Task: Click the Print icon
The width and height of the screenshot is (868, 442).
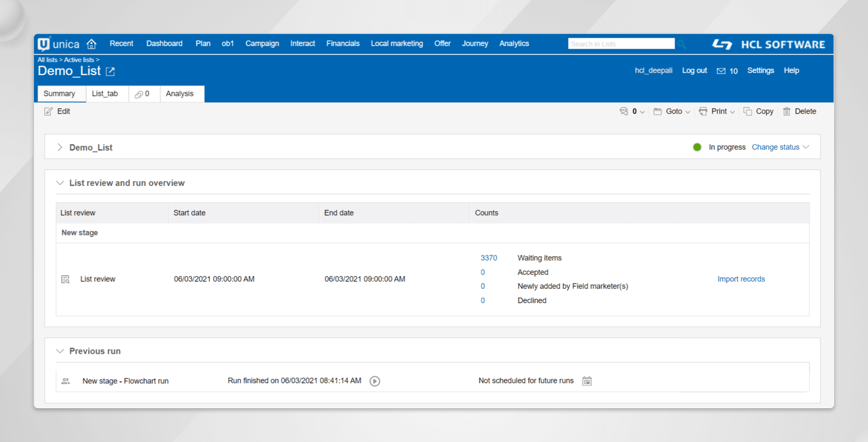Action: click(703, 111)
